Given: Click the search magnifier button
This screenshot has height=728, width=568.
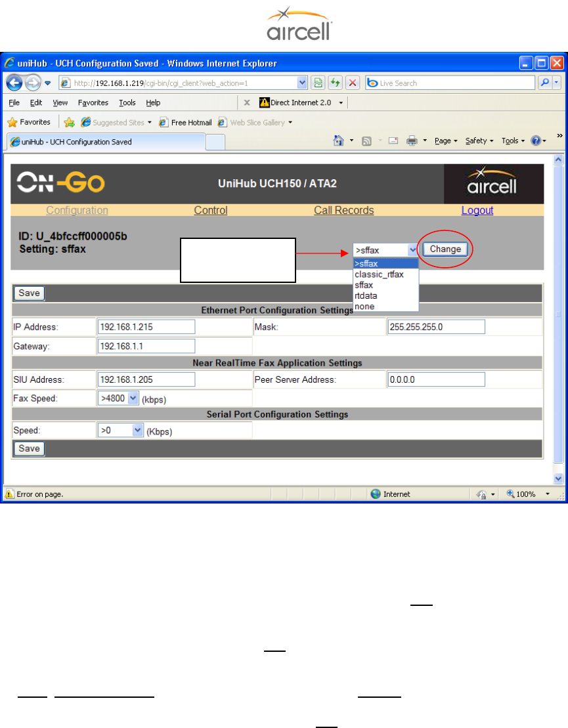Looking at the screenshot, I should click(544, 83).
